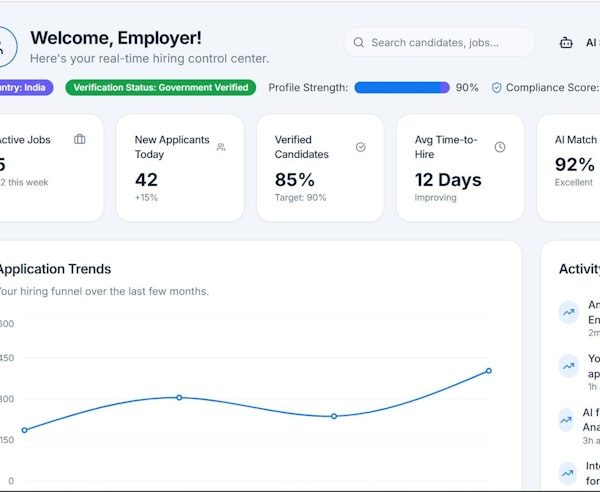Viewport: 600px width, 492px height.
Task: Focus the Search candidates, jobs field
Action: click(x=440, y=43)
